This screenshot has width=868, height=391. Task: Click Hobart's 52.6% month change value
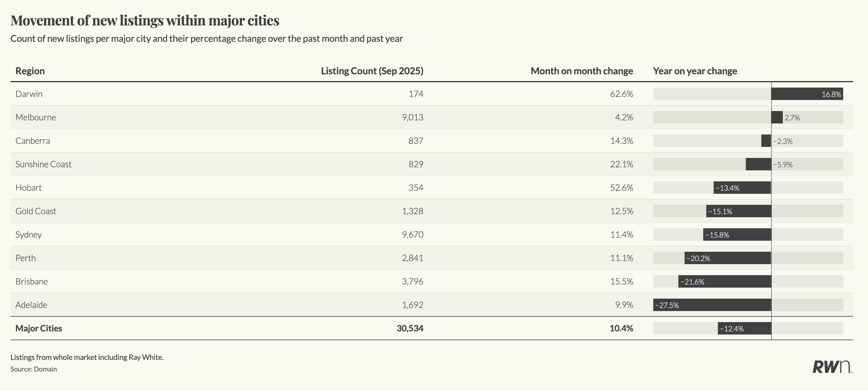pos(621,188)
